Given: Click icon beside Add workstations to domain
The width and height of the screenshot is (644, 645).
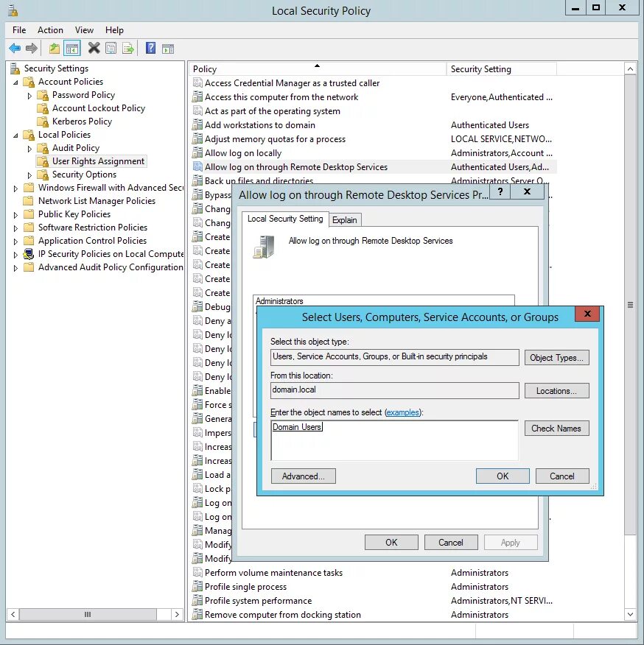Looking at the screenshot, I should pyautogui.click(x=197, y=124).
